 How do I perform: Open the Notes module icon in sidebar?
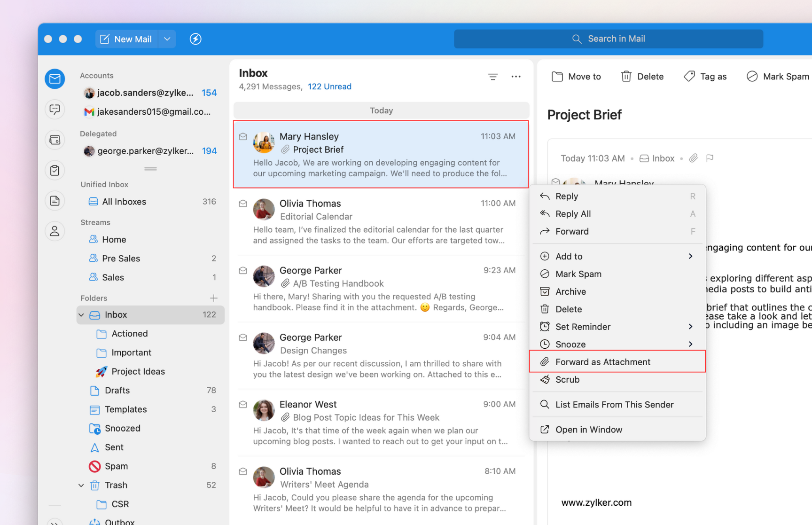55,201
